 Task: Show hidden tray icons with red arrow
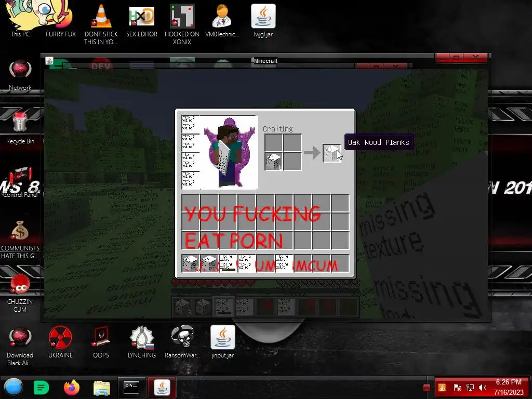pos(427,388)
